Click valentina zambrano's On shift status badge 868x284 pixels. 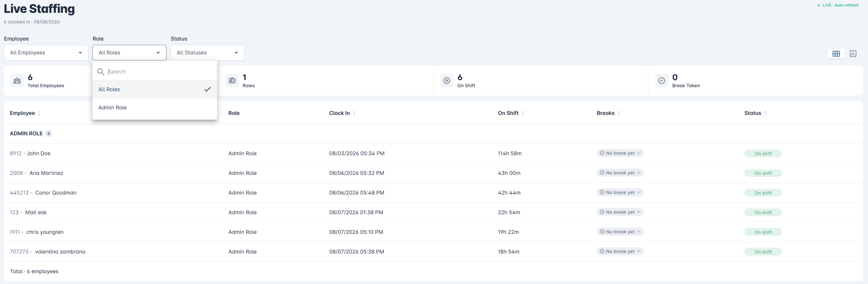coord(763,252)
